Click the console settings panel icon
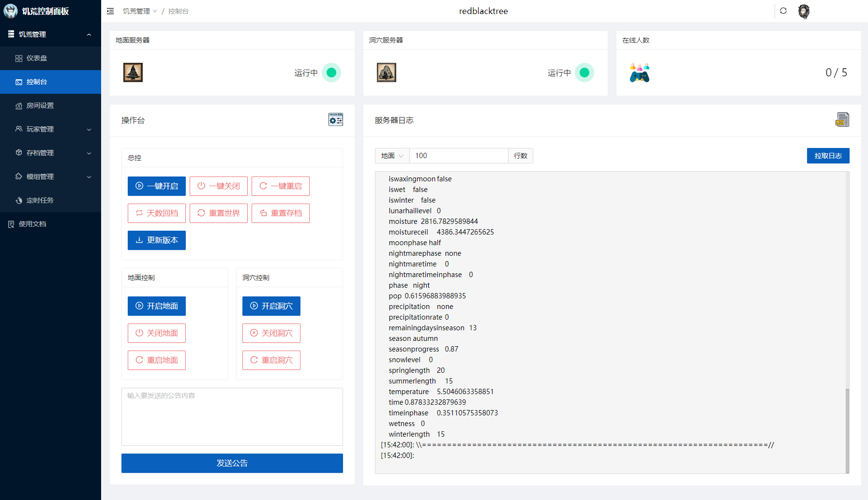Image resolution: width=868 pixels, height=500 pixels. (335, 119)
